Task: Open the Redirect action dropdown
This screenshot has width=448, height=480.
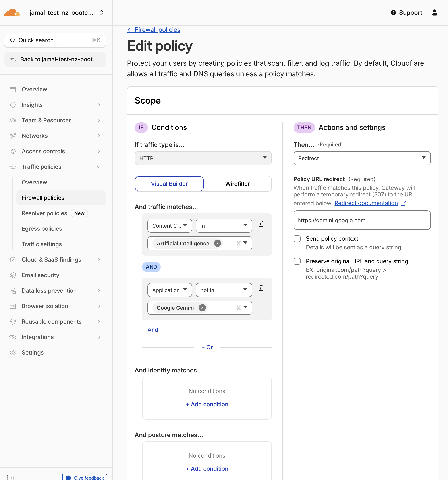Action: (x=362, y=158)
